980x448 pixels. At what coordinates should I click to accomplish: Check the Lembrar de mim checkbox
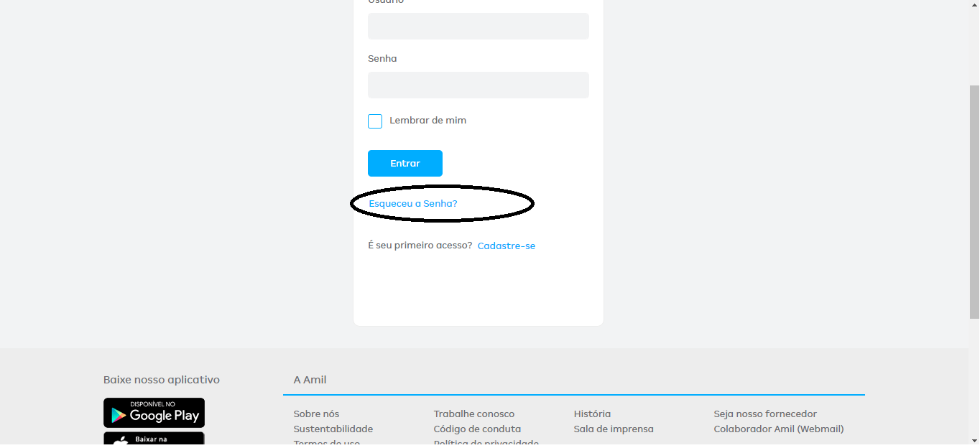pos(375,121)
